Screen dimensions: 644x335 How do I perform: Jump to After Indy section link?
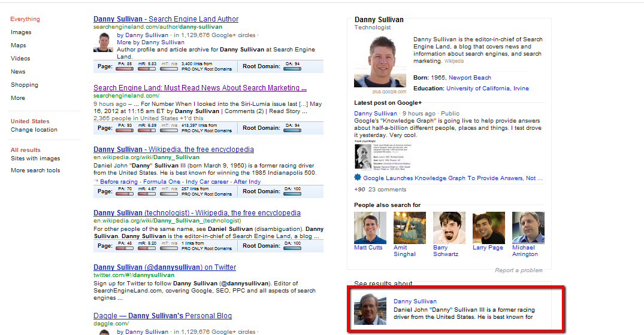coord(247,182)
